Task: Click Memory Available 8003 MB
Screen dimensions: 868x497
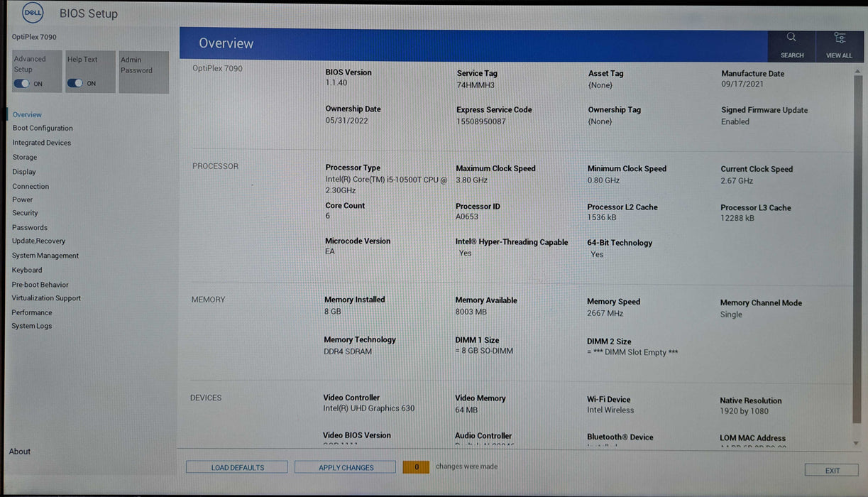Action: pos(471,312)
